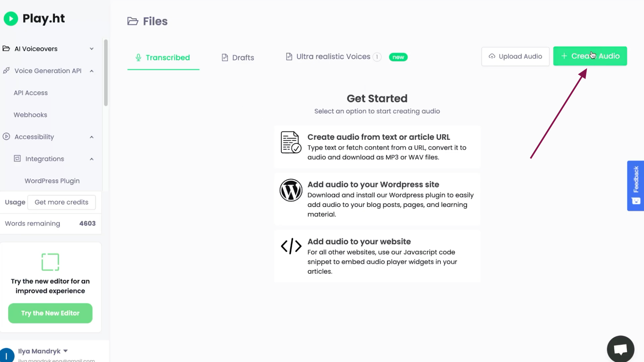Image resolution: width=644 pixels, height=362 pixels.
Task: Choose Add audio to your Wordpress site
Action: point(377,199)
